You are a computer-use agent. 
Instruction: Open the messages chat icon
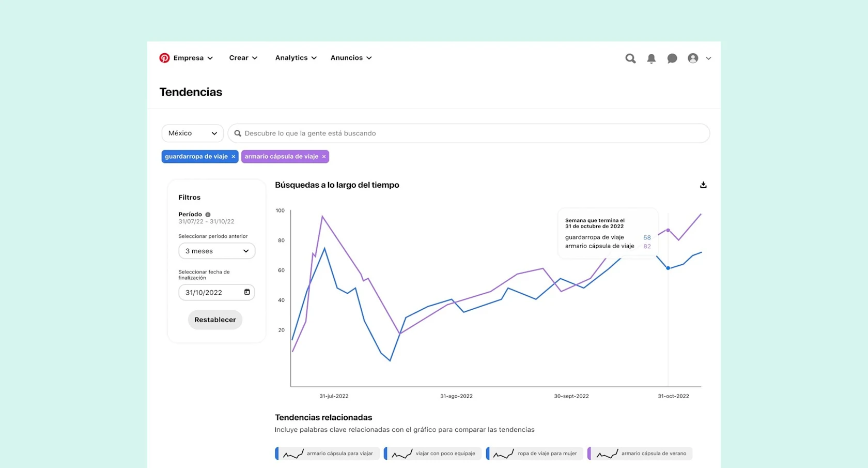(672, 58)
